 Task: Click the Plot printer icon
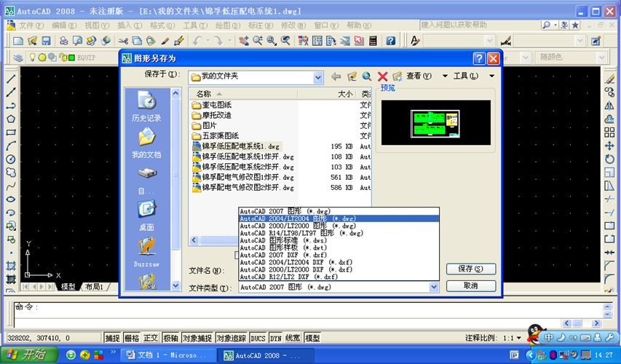(63, 41)
